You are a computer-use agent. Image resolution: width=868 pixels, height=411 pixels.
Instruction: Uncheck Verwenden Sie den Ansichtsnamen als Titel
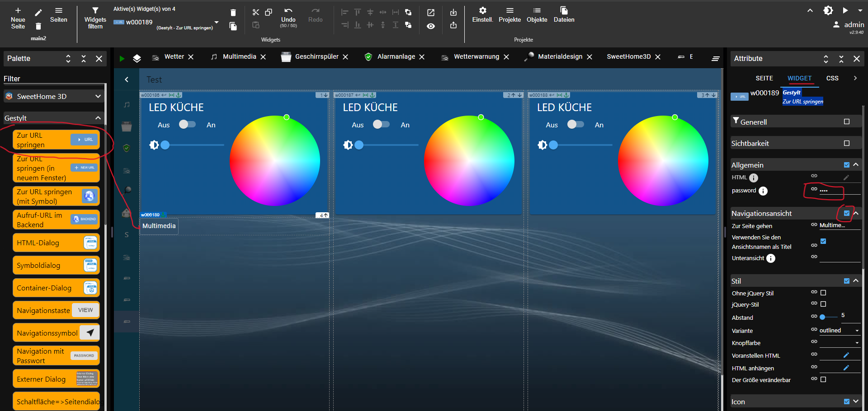(x=823, y=241)
